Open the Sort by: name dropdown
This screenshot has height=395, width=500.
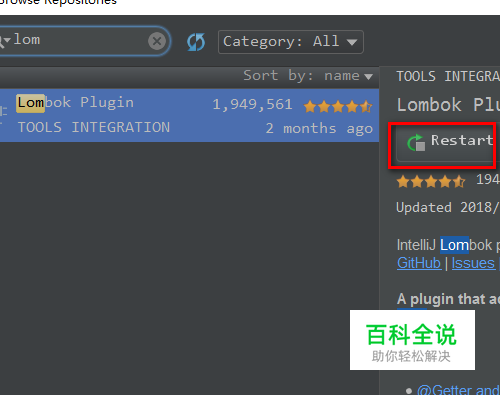click(x=308, y=76)
